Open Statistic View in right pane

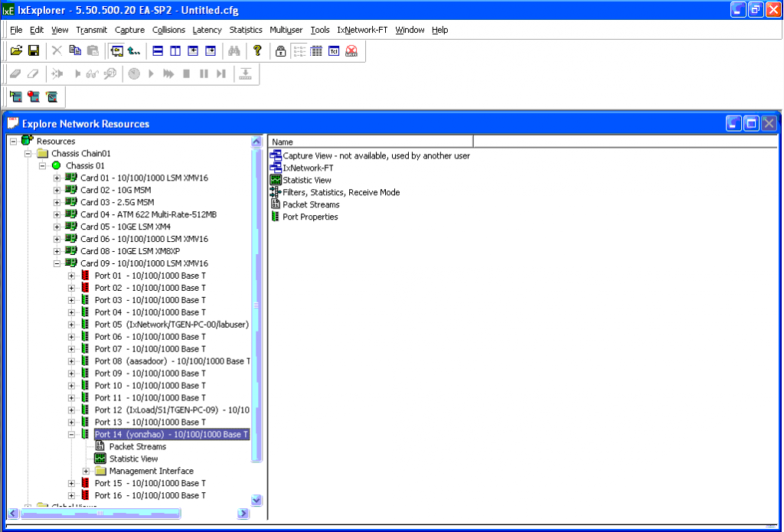[x=306, y=180]
